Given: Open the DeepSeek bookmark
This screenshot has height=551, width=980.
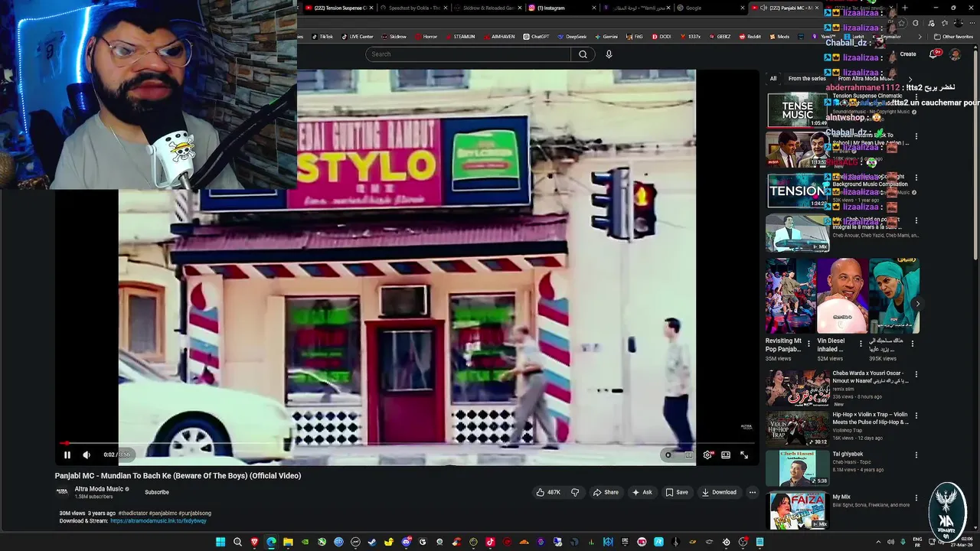Looking at the screenshot, I should click(572, 36).
